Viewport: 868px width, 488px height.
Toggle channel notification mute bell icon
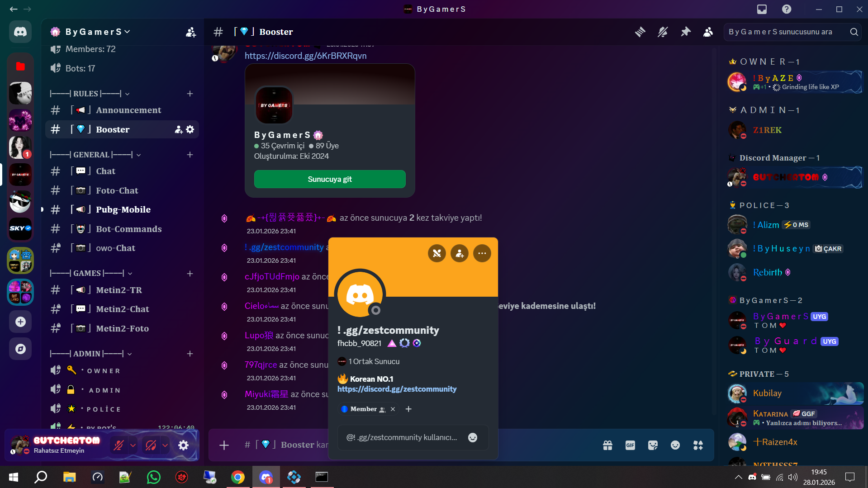tap(663, 32)
